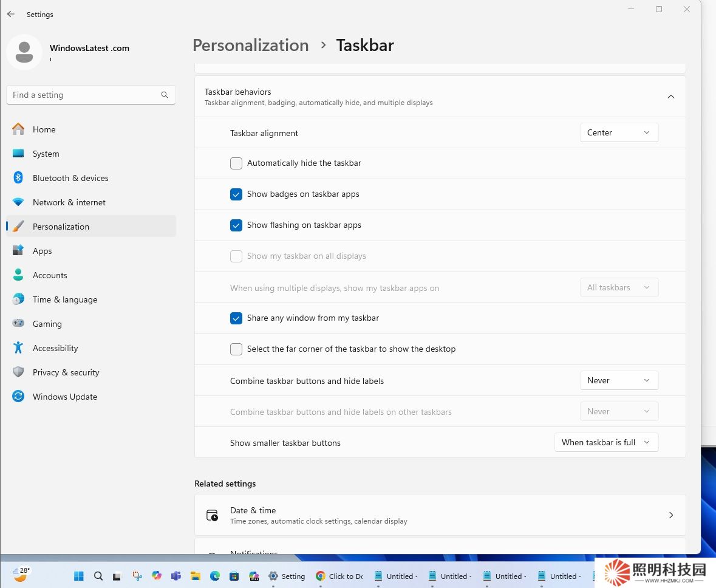This screenshot has width=716, height=588.
Task: Launch Microsoft Edge from the taskbar
Action: [214, 576]
